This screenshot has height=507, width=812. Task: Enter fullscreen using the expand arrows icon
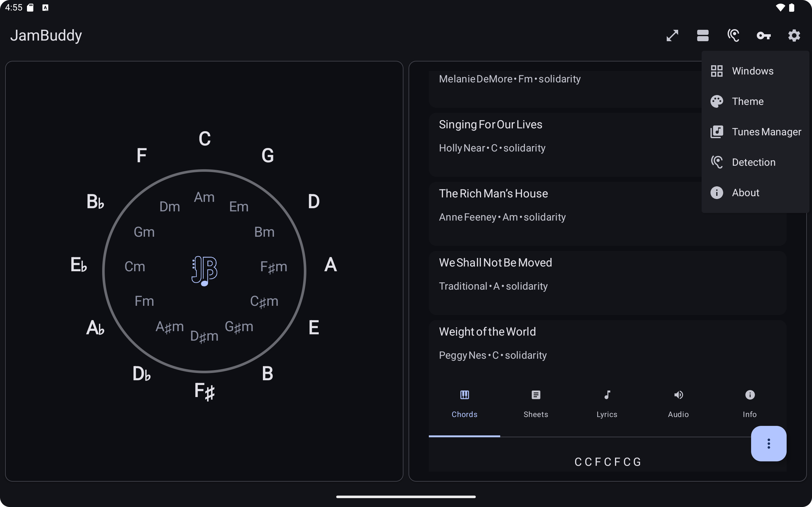pyautogui.click(x=673, y=35)
